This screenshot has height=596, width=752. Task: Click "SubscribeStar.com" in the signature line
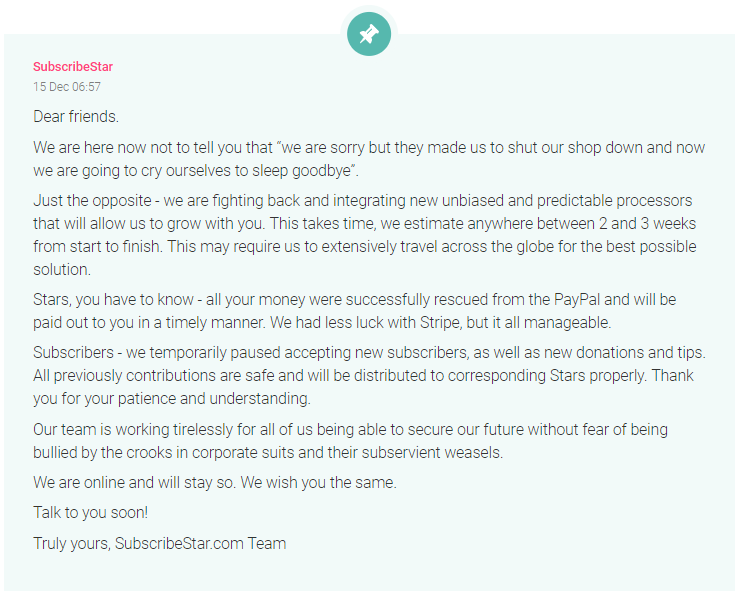179,544
